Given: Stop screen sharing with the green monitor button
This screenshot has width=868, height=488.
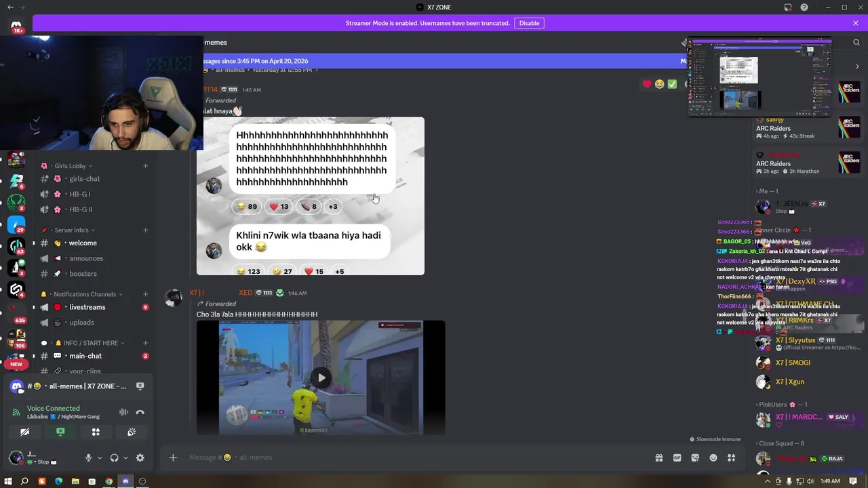Looking at the screenshot, I should click(60, 432).
